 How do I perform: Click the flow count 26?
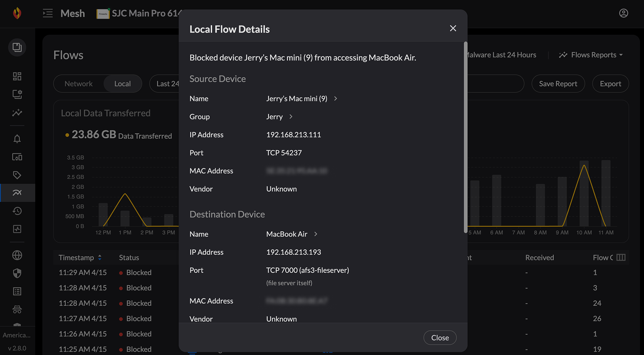coord(597,318)
